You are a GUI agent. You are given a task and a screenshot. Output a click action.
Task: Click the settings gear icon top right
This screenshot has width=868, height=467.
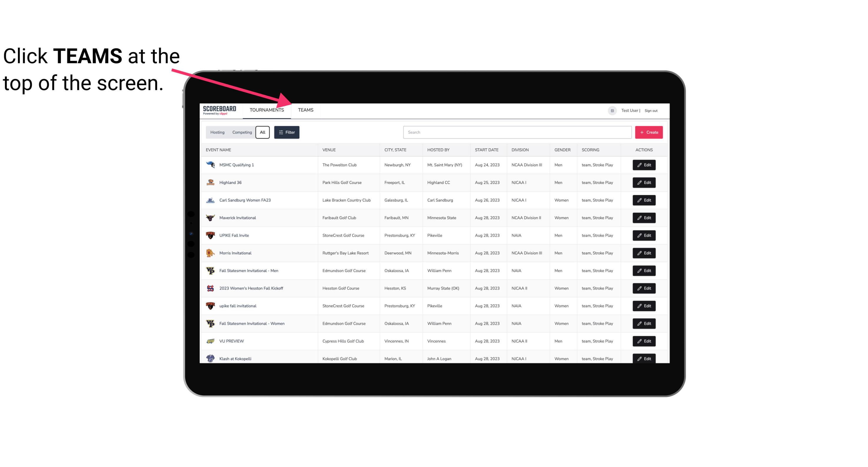pyautogui.click(x=611, y=110)
